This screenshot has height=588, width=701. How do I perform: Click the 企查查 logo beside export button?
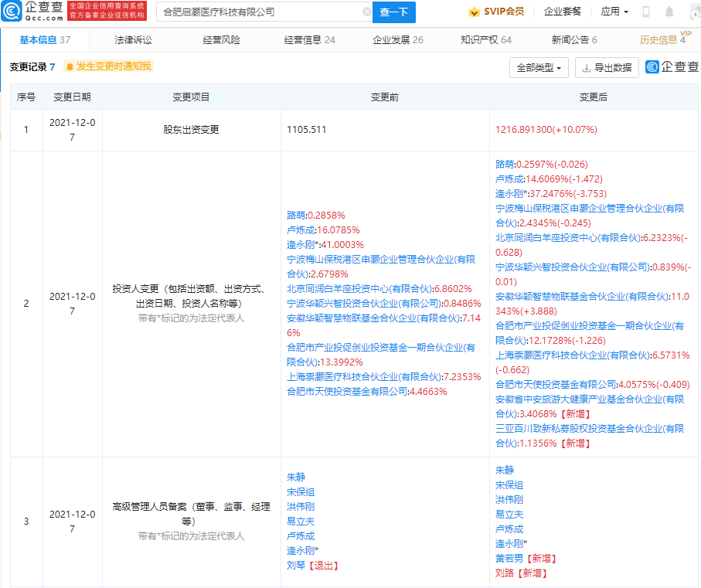point(672,67)
